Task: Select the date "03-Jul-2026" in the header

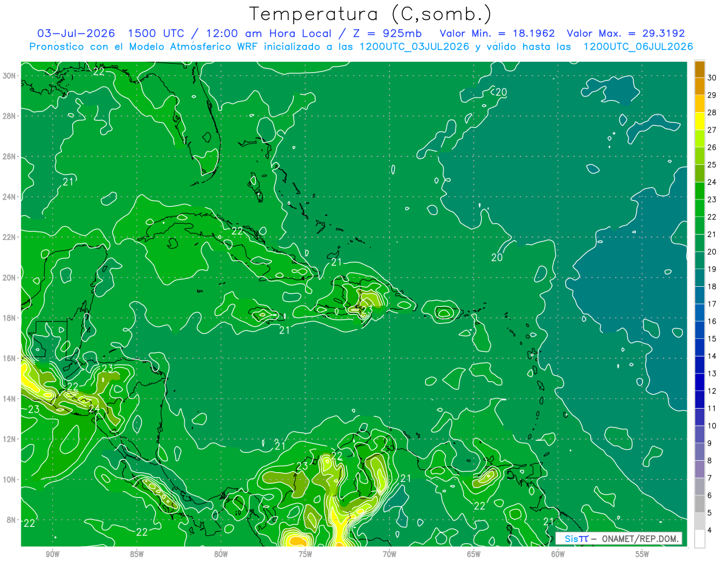Action: pyautogui.click(x=75, y=33)
